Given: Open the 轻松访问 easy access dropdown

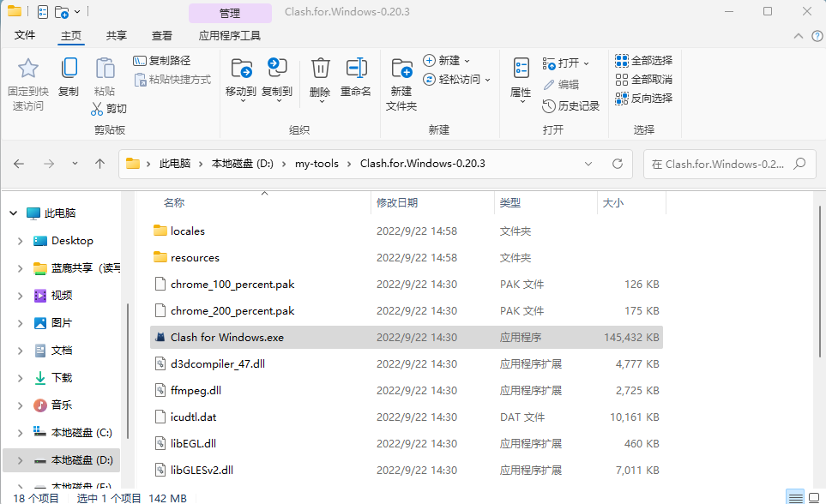Looking at the screenshot, I should [x=456, y=80].
